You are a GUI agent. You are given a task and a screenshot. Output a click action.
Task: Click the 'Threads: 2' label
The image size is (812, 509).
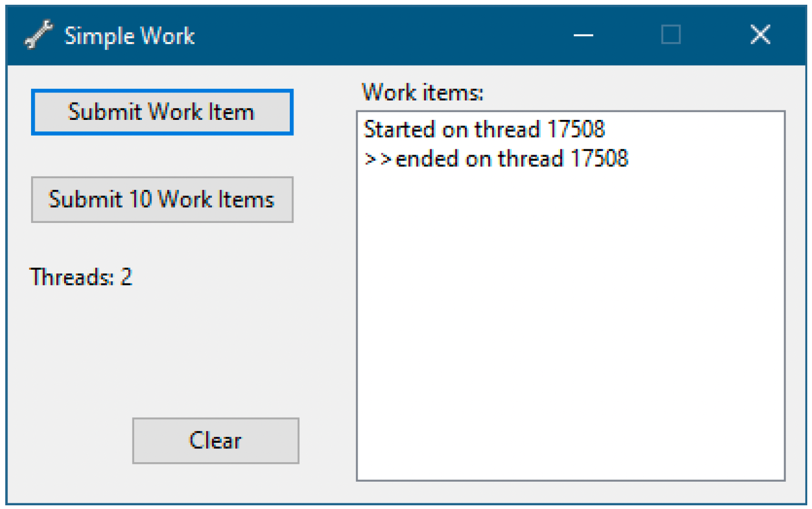(81, 277)
